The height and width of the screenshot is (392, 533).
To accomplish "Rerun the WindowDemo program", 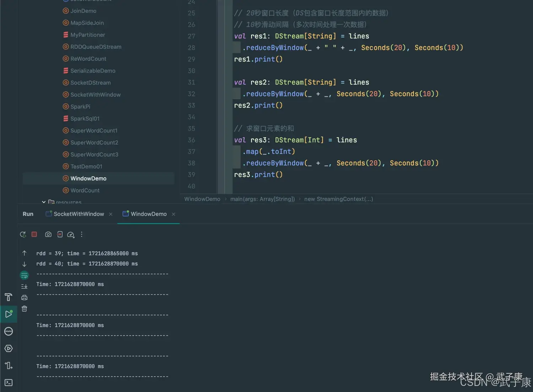I will pos(23,235).
